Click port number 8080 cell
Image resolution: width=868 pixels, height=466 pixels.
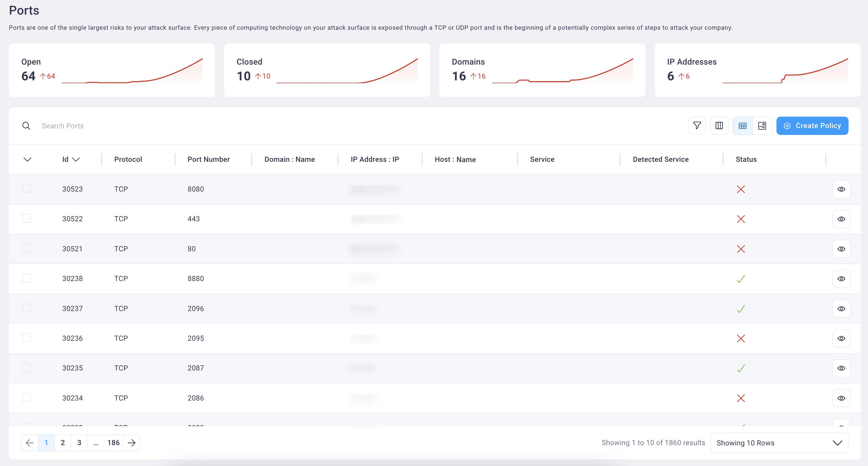[195, 189]
